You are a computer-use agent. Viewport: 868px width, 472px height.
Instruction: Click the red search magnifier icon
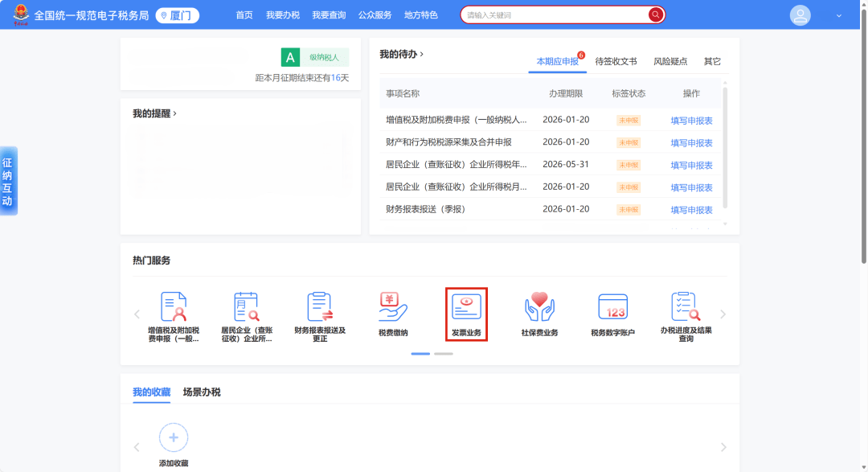(656, 14)
